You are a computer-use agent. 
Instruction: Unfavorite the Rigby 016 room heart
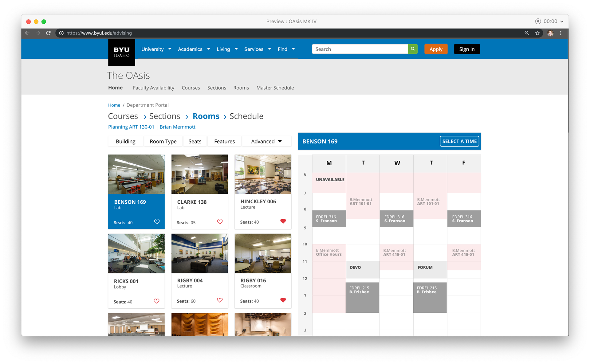[283, 300]
